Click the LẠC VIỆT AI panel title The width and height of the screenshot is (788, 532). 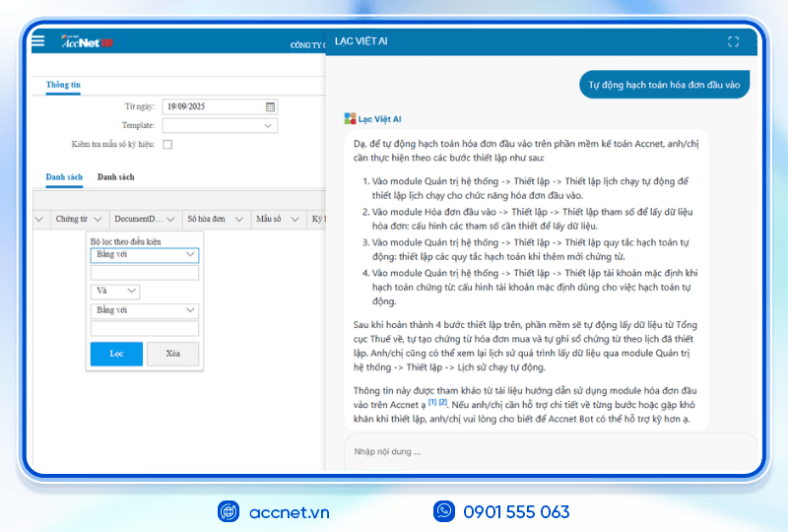(361, 41)
